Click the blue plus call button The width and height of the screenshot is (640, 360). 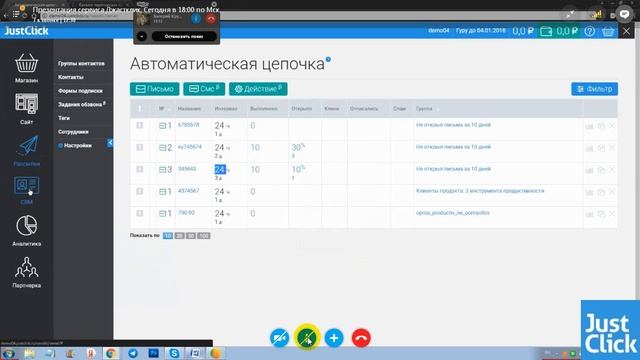[334, 338]
